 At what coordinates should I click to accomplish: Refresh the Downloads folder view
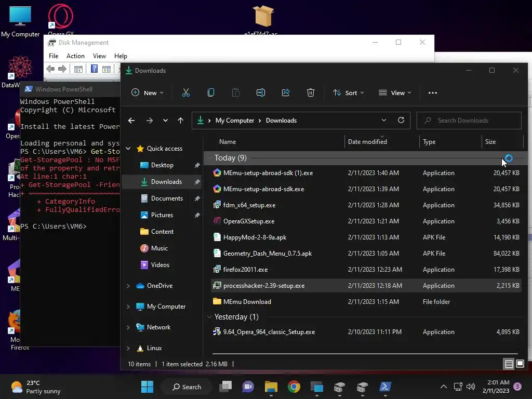click(x=401, y=120)
